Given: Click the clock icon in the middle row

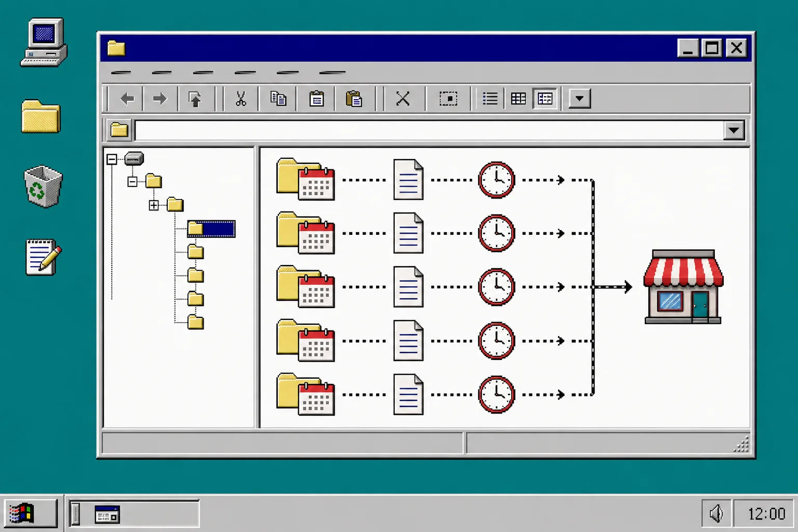Looking at the screenshot, I should (497, 287).
